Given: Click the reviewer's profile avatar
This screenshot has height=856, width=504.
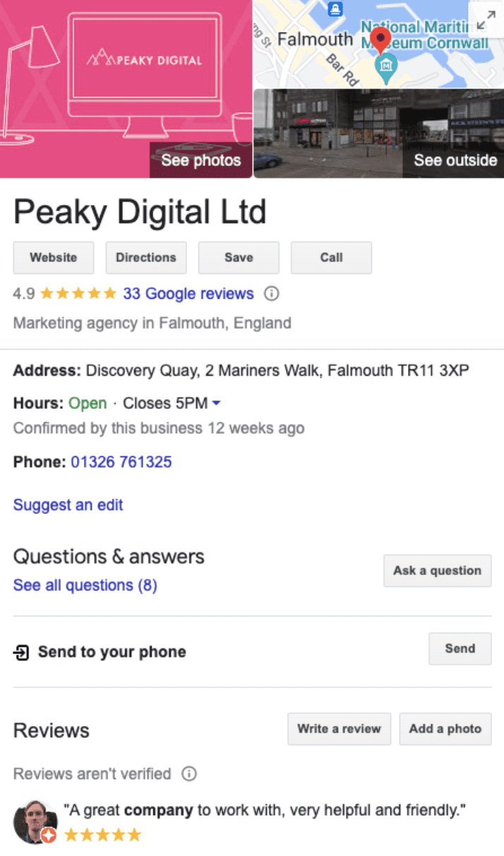Looking at the screenshot, I should [35, 821].
